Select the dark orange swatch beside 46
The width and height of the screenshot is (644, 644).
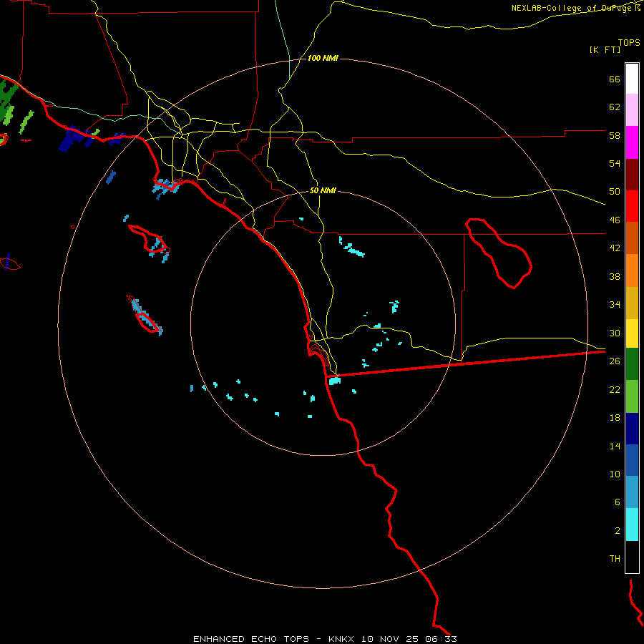tap(632, 238)
